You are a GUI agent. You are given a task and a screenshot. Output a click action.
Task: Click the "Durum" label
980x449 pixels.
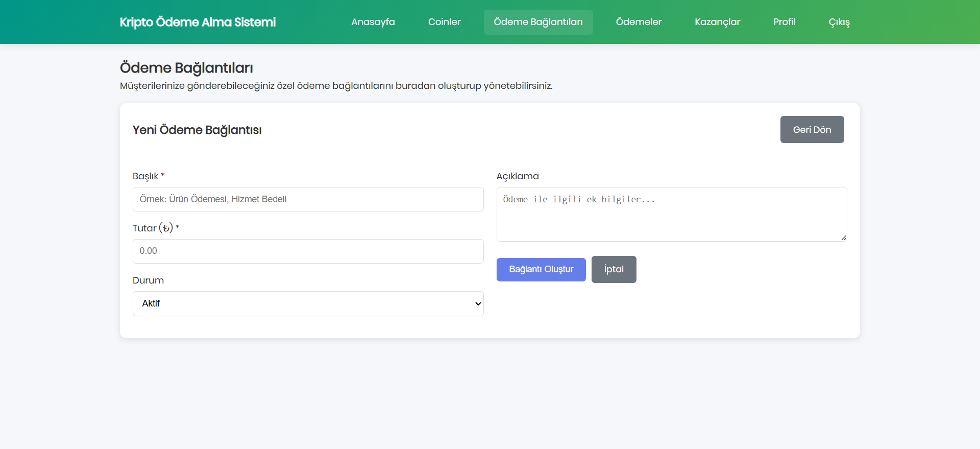coord(148,280)
